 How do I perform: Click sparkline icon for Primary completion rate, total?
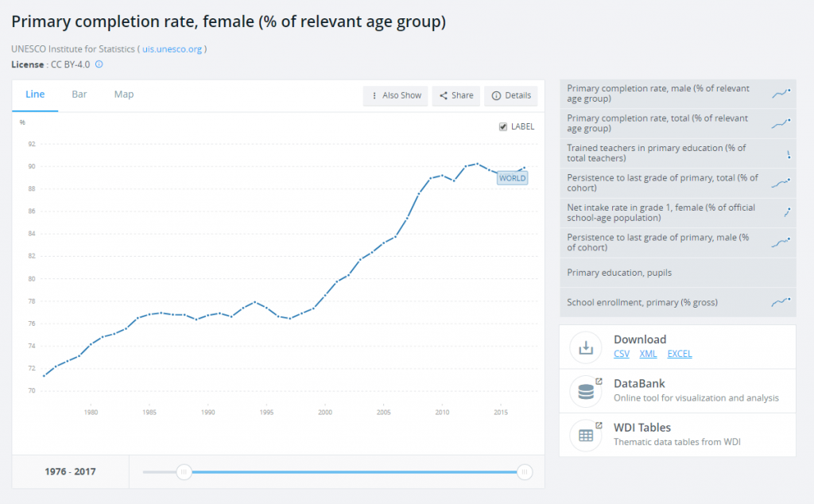click(781, 123)
